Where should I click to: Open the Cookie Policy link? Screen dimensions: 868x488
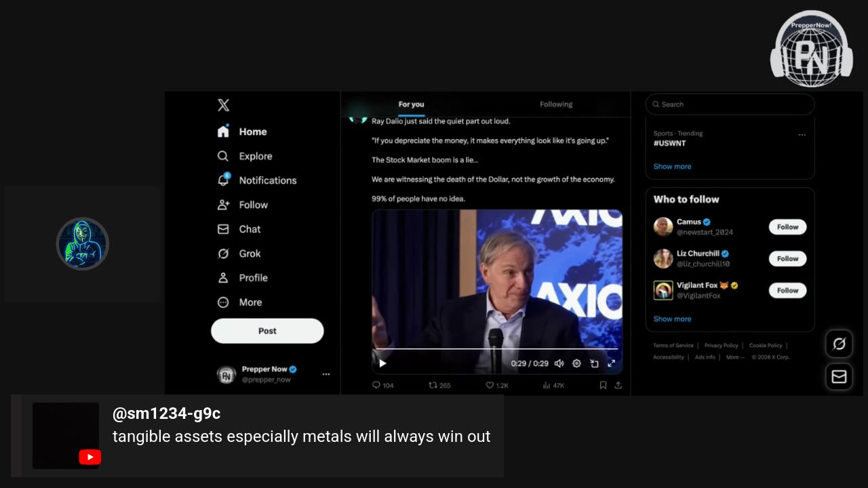[766, 346]
